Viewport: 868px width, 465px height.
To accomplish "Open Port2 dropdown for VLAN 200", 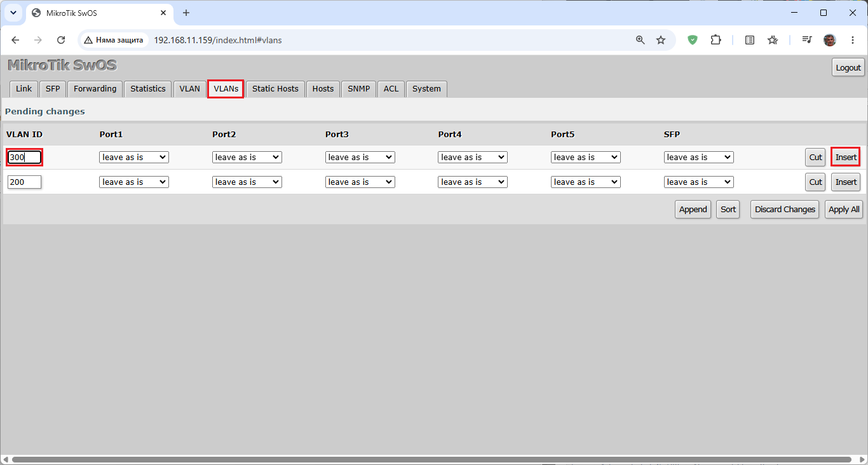I will [x=247, y=182].
